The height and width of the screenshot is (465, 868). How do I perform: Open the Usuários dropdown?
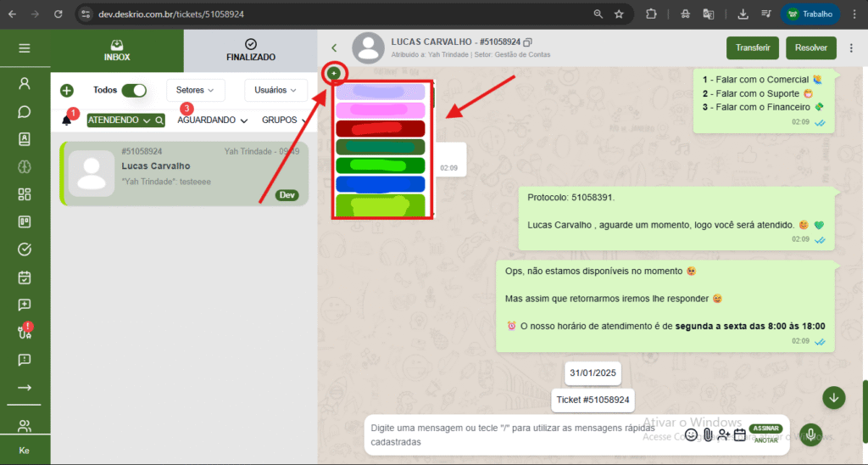pyautogui.click(x=275, y=90)
